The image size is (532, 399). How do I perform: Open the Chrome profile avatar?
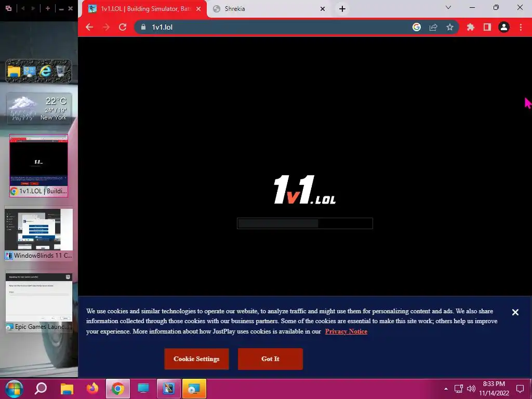[504, 27]
